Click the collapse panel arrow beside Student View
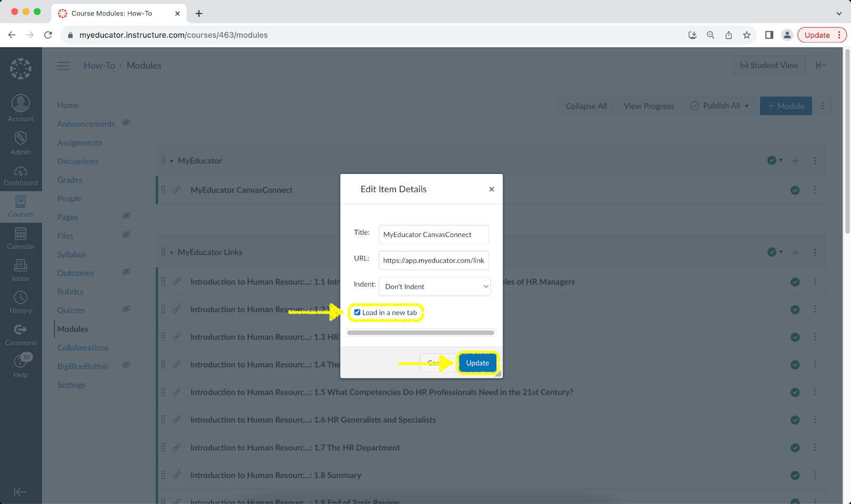851x504 pixels. (821, 65)
